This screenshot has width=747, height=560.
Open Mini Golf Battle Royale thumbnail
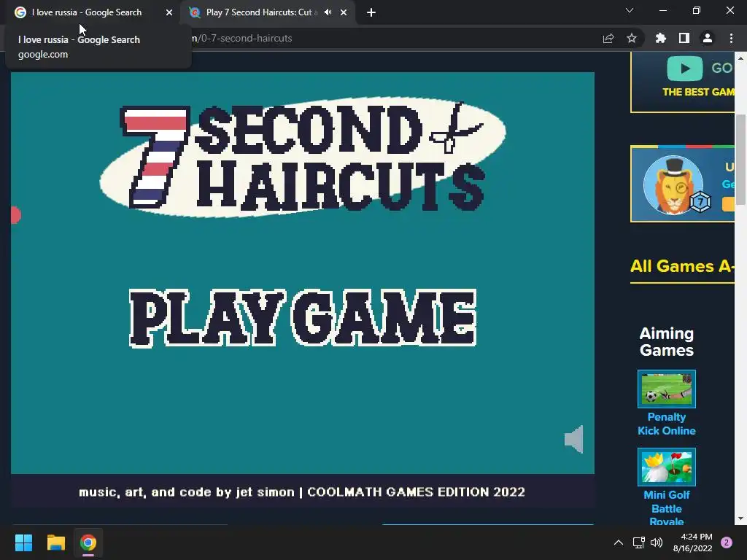(667, 467)
